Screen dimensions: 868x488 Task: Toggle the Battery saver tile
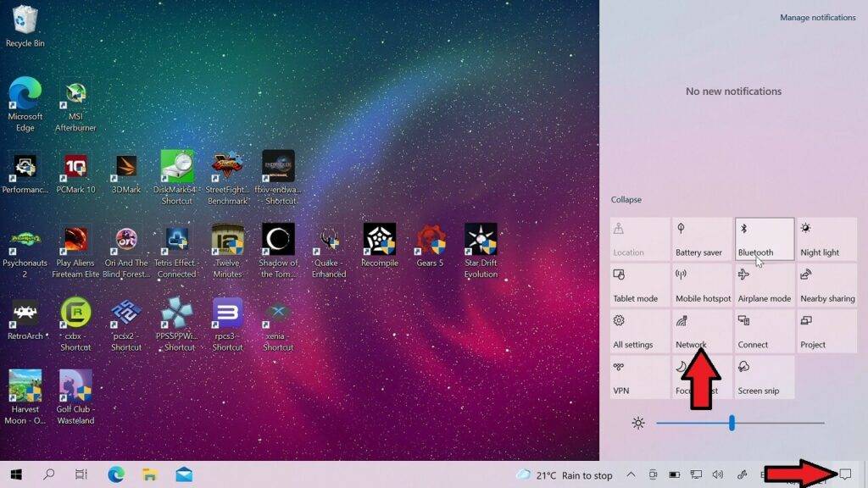pos(701,239)
